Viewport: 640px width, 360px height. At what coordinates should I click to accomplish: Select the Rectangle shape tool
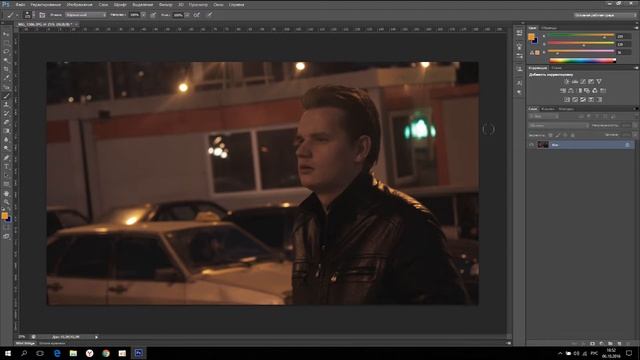pos(6,184)
